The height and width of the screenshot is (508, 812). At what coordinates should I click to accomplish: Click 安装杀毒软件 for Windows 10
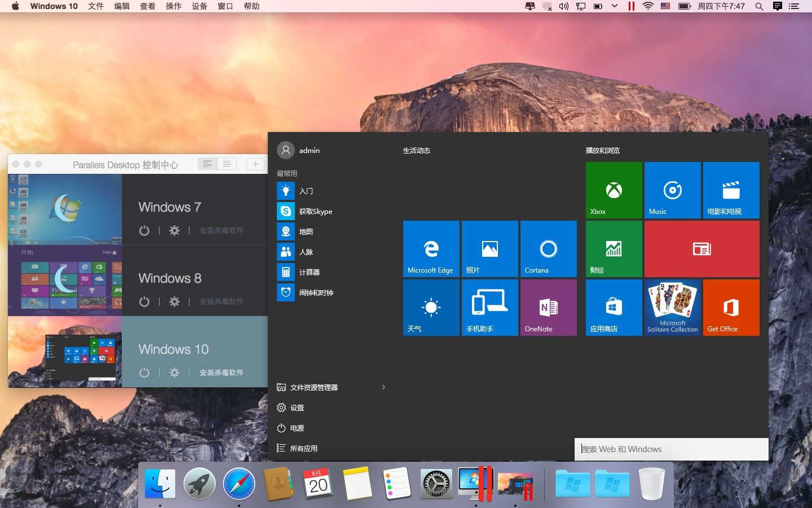click(221, 373)
